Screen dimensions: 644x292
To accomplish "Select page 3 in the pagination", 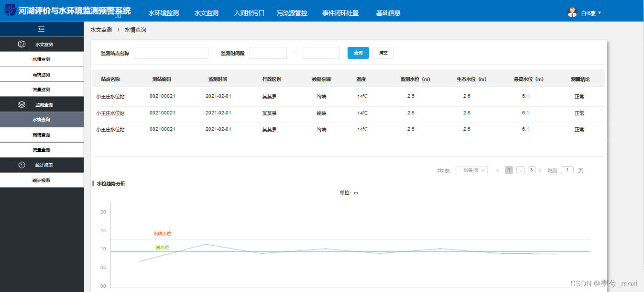I will (x=532, y=170).
